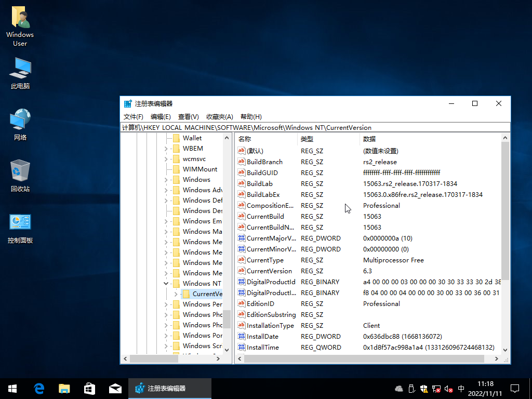
Task: Select the InstallationType value name
Action: pos(270,325)
